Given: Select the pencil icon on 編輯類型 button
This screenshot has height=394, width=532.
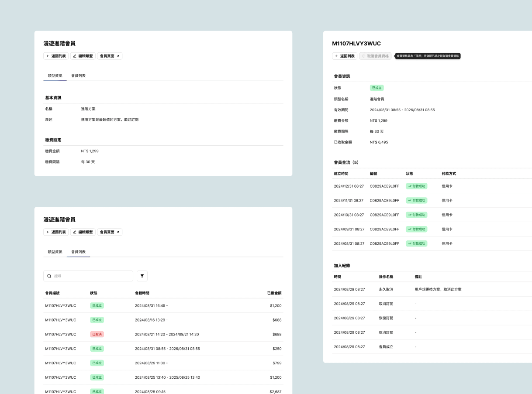Looking at the screenshot, I should coord(75,56).
